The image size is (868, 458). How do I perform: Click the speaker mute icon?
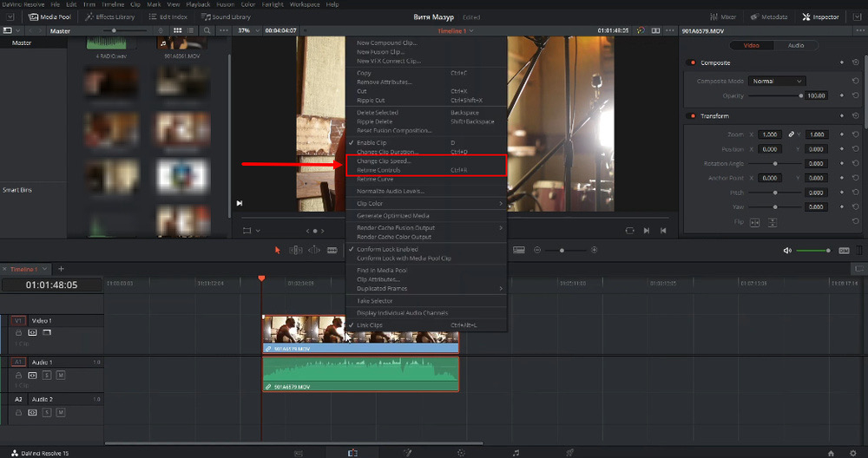787,251
